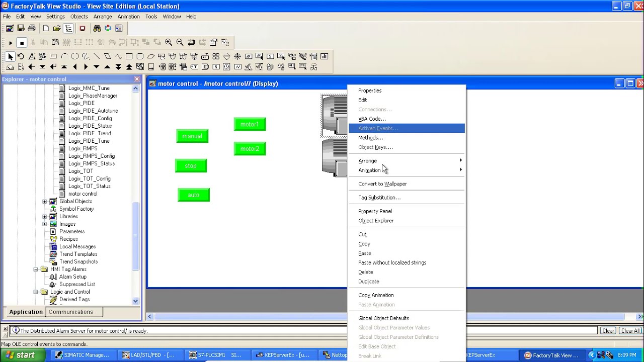This screenshot has height=362, width=644.
Task: Choose Object Explorer from context menu
Action: pos(407,221)
